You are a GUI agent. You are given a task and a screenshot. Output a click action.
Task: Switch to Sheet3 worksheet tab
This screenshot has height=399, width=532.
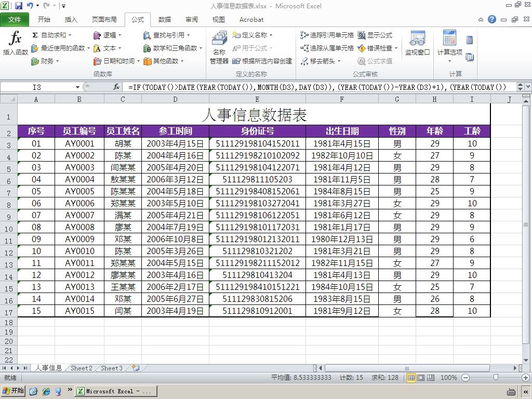[x=112, y=368]
